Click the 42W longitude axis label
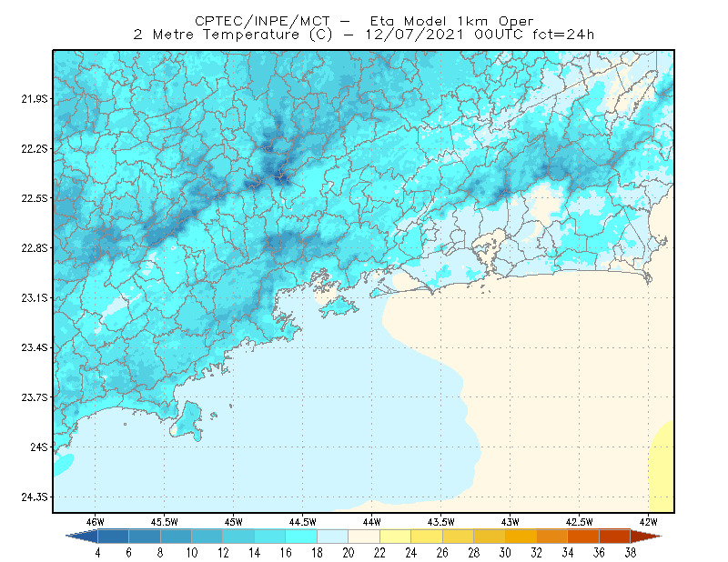This screenshot has width=728, height=562. pos(649,522)
